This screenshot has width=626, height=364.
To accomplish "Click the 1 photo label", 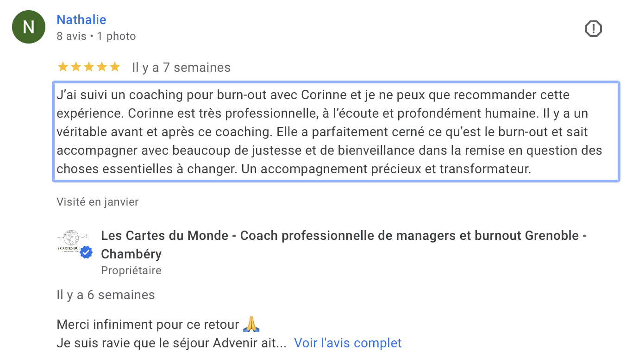I will [x=116, y=36].
